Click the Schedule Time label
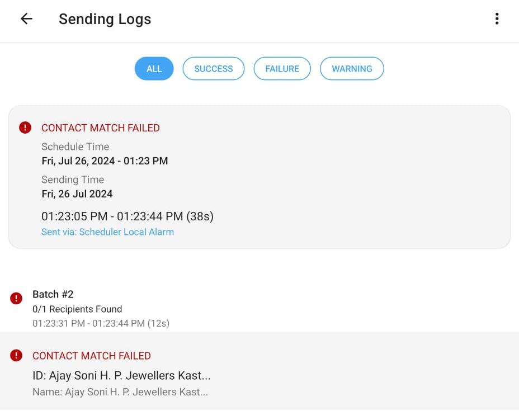Screen dimensions: 519x420 [x=75, y=147]
